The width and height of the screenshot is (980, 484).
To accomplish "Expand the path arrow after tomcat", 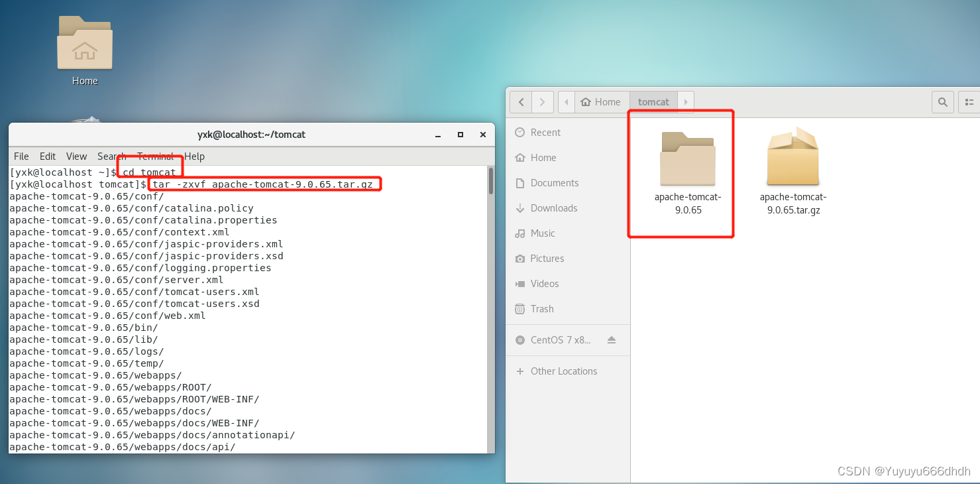I will (x=686, y=101).
